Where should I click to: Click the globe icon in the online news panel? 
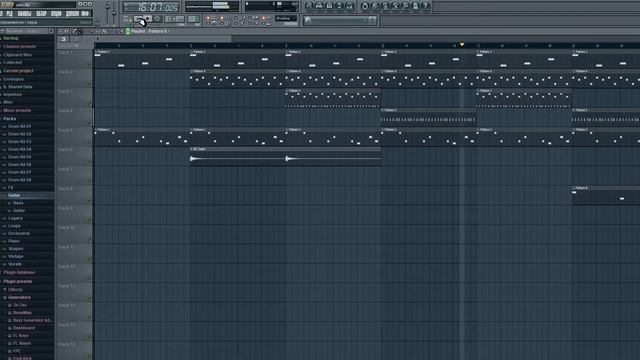pyautogui.click(x=308, y=20)
